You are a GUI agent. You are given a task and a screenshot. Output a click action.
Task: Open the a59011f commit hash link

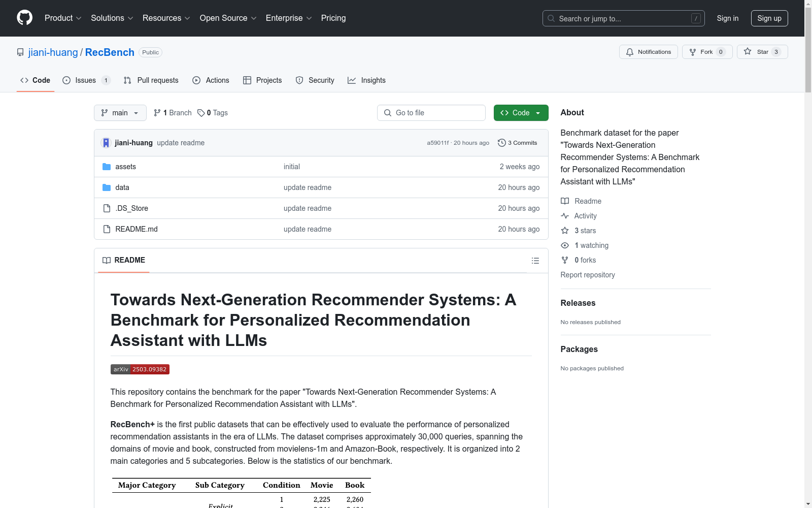[438, 143]
